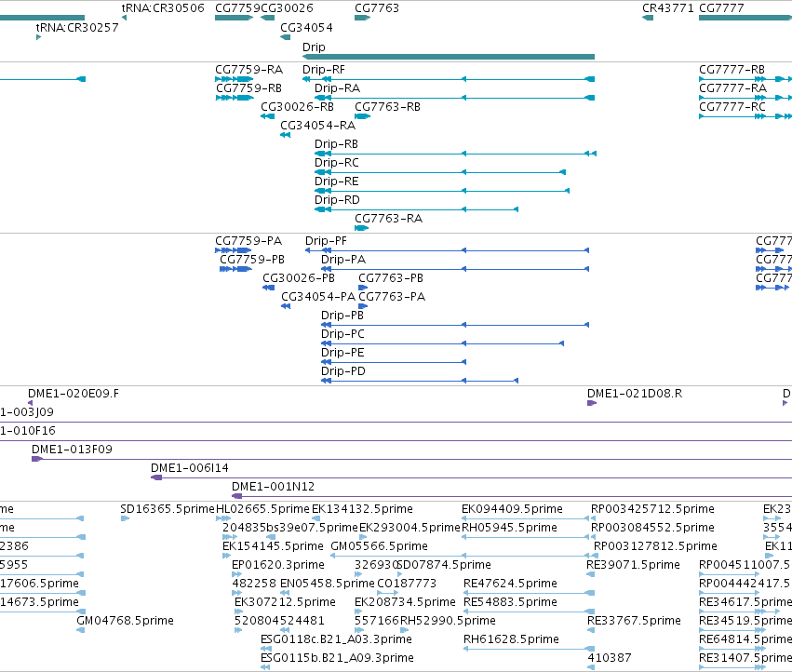
Task: Click EST EK293004.5prime
Action: 409,528
